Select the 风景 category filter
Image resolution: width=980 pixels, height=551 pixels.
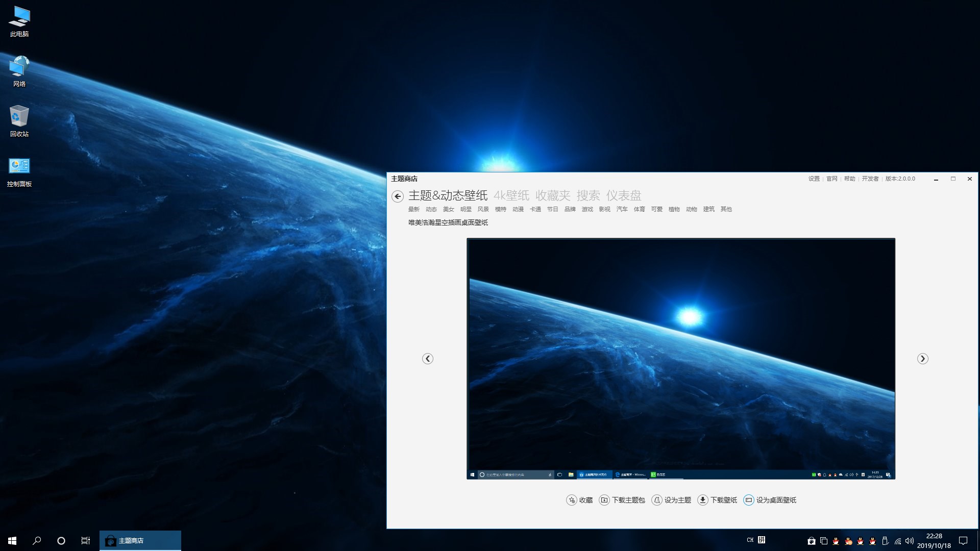483,209
